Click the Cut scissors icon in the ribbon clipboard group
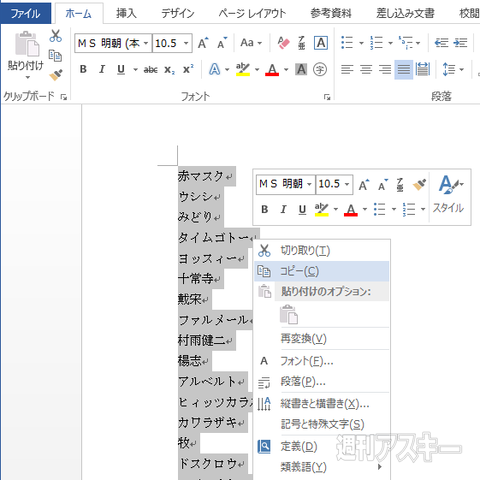This screenshot has height=480, width=480. click(55, 36)
